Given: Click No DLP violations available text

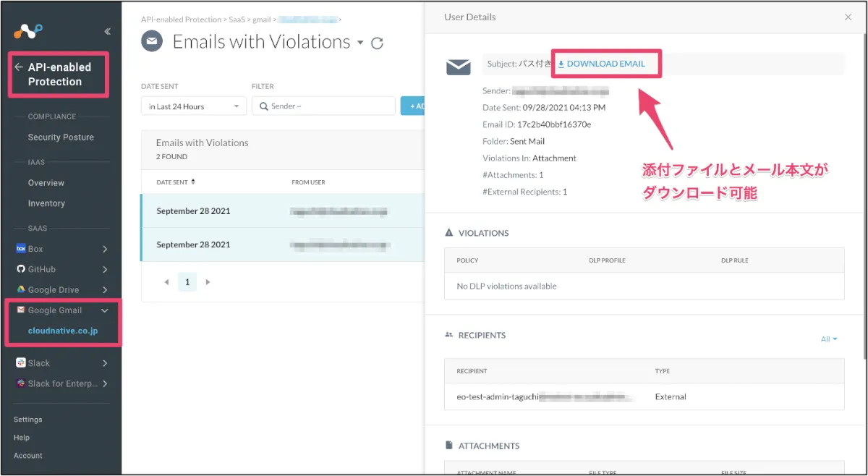Looking at the screenshot, I should pyautogui.click(x=506, y=286).
